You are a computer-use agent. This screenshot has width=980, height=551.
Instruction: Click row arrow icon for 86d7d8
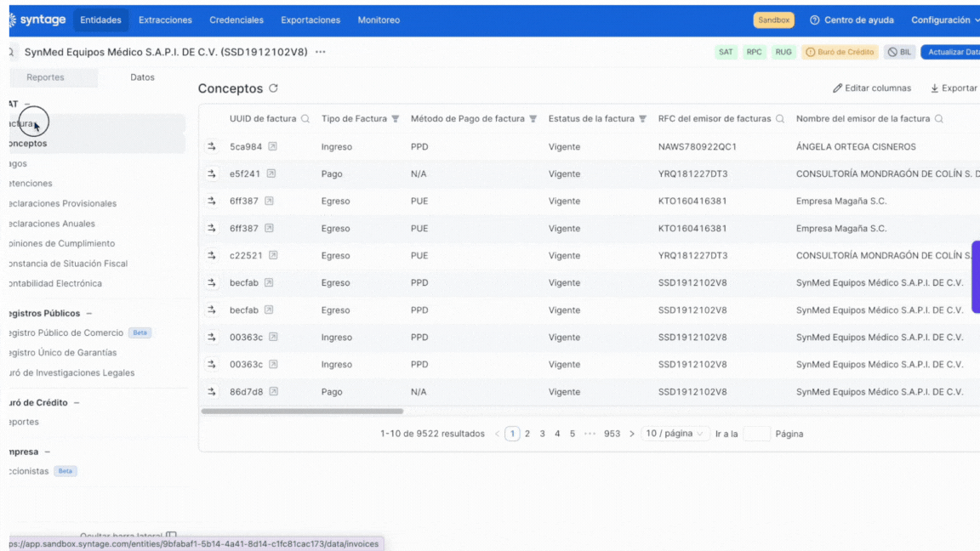coord(212,392)
